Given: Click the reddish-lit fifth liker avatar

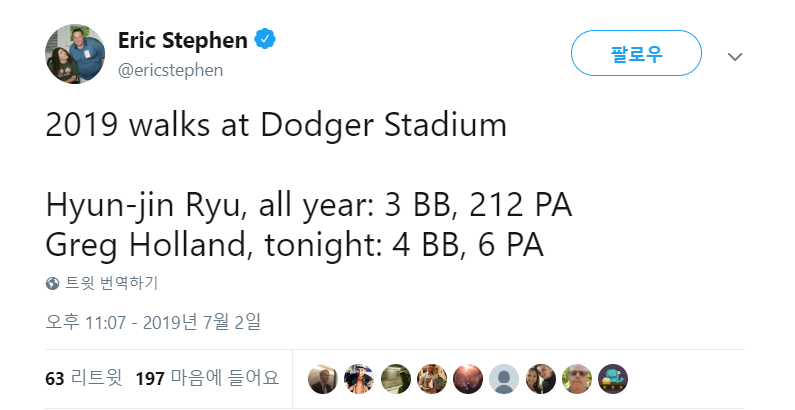Looking at the screenshot, I should click(x=467, y=378).
